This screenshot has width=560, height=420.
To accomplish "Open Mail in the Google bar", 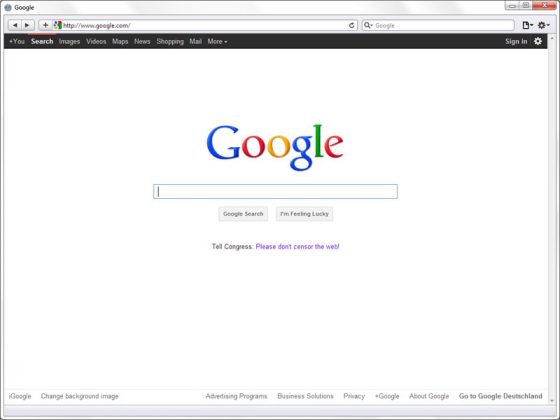I will pos(195,41).
